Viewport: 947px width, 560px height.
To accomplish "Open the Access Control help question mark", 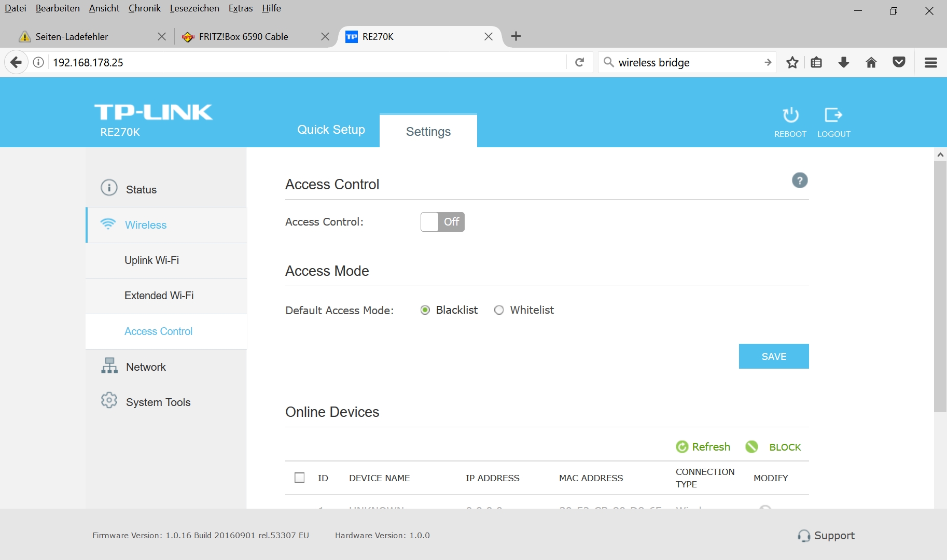I will point(800,180).
